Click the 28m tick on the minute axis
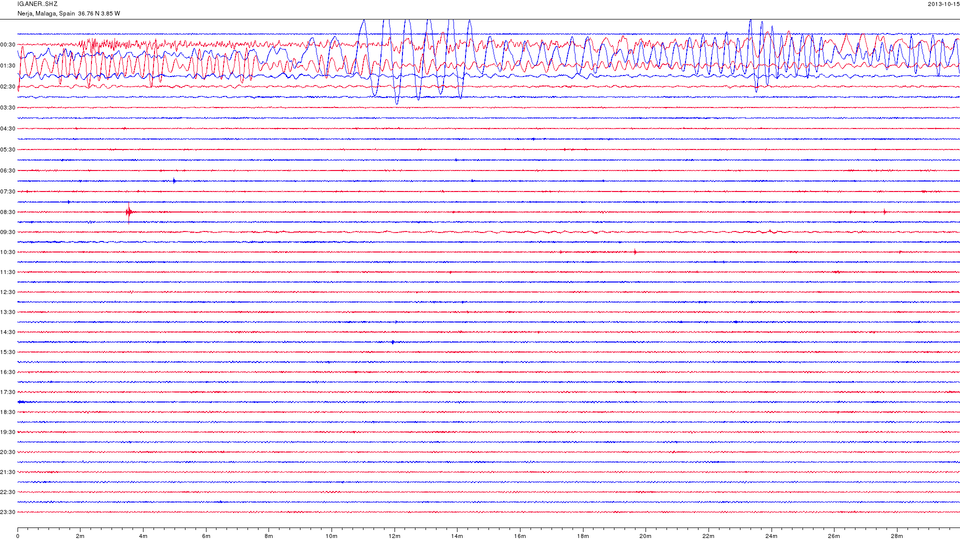 tap(896, 536)
